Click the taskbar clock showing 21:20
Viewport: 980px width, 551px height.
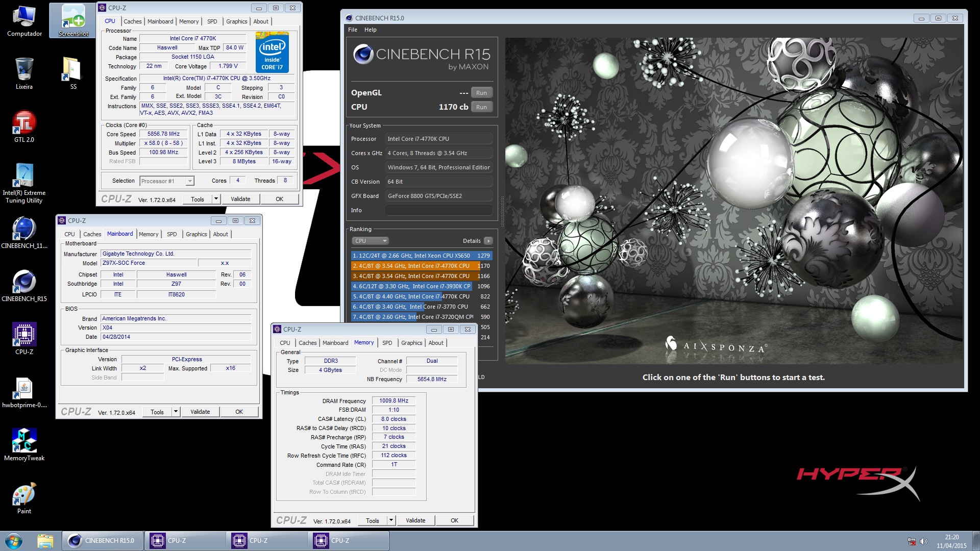point(951,541)
